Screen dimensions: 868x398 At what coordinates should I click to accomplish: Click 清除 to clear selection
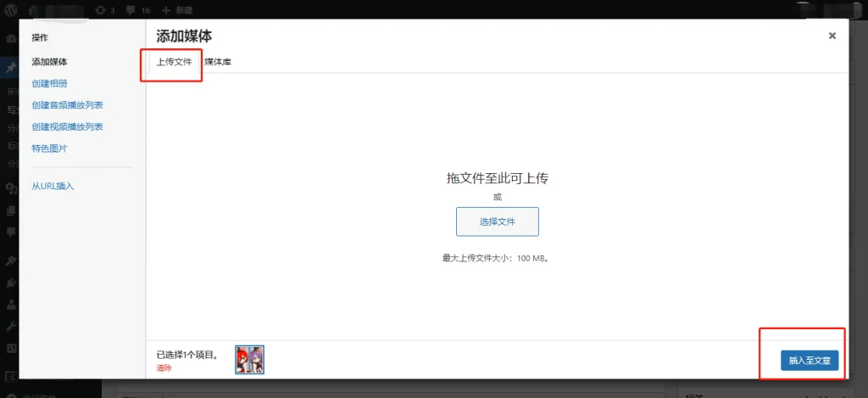coord(164,368)
